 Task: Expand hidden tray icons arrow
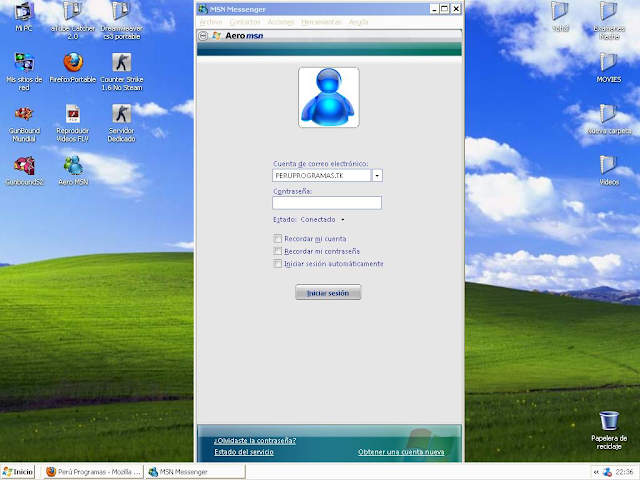[x=596, y=472]
